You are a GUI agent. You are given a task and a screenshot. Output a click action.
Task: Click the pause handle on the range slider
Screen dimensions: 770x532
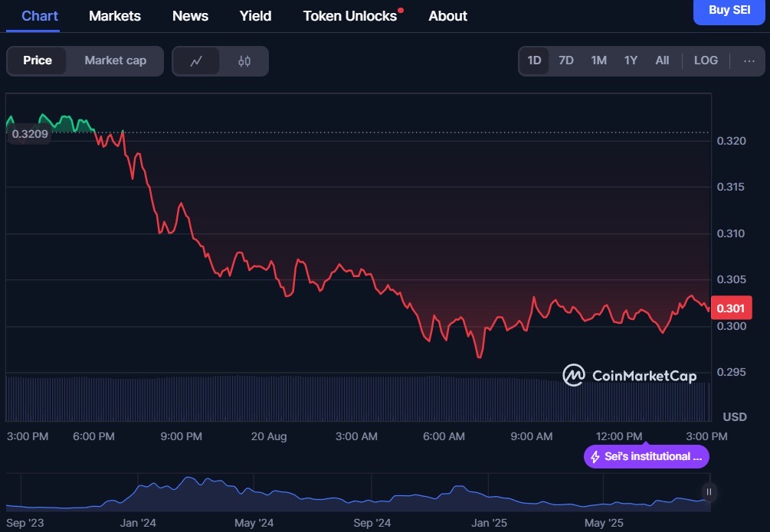click(x=709, y=491)
